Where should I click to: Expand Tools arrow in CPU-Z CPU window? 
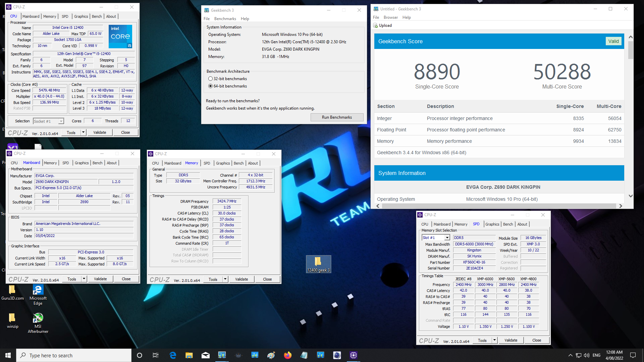click(83, 132)
